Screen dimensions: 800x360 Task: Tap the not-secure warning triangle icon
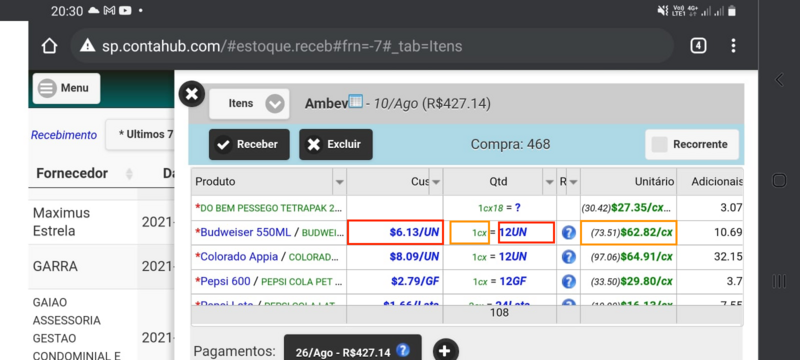pyautogui.click(x=88, y=46)
